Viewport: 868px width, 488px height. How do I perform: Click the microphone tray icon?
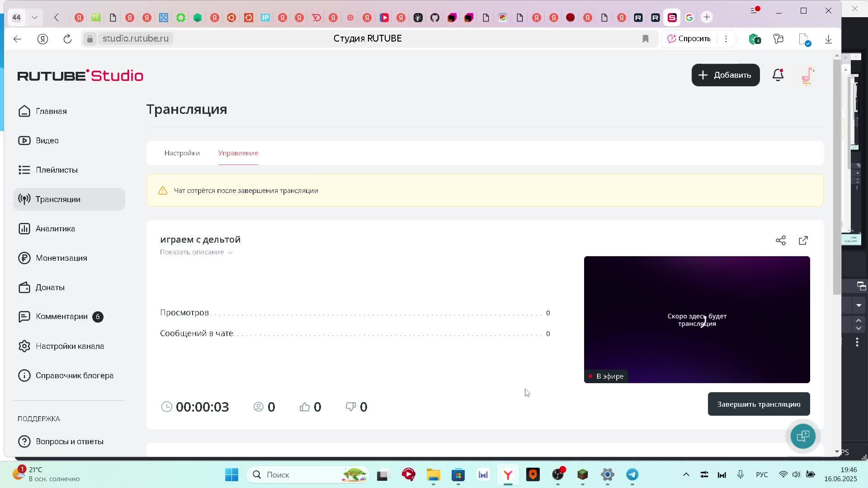741,474
